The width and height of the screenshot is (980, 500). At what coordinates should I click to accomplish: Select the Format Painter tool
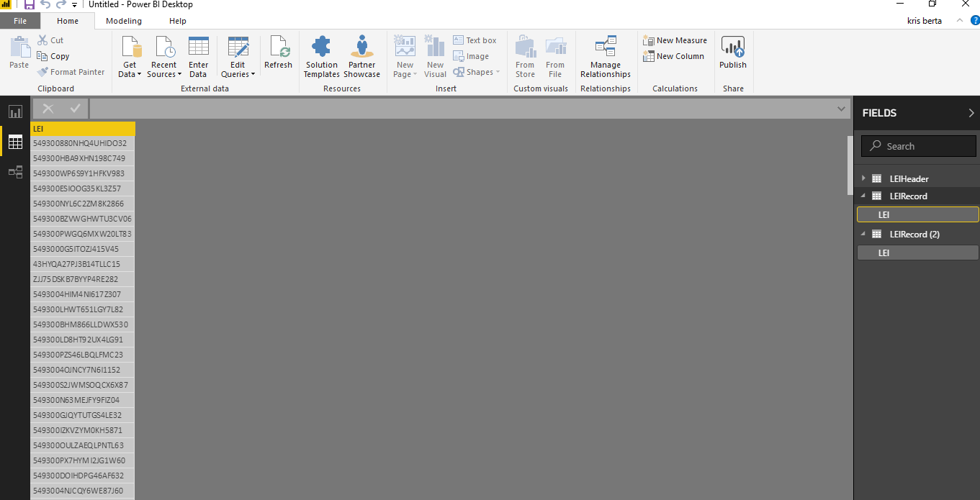coord(71,72)
